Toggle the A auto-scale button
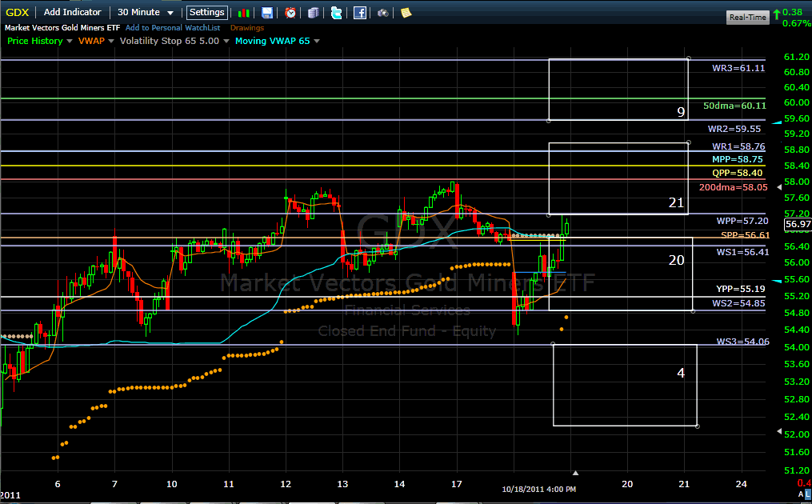812x504 pixels. coord(801,494)
